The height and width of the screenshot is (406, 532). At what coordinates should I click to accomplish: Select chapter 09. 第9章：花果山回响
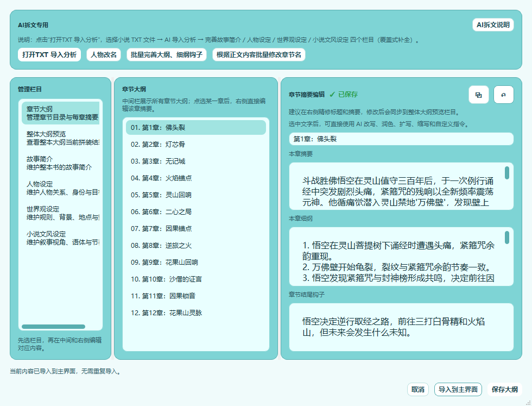196,263
